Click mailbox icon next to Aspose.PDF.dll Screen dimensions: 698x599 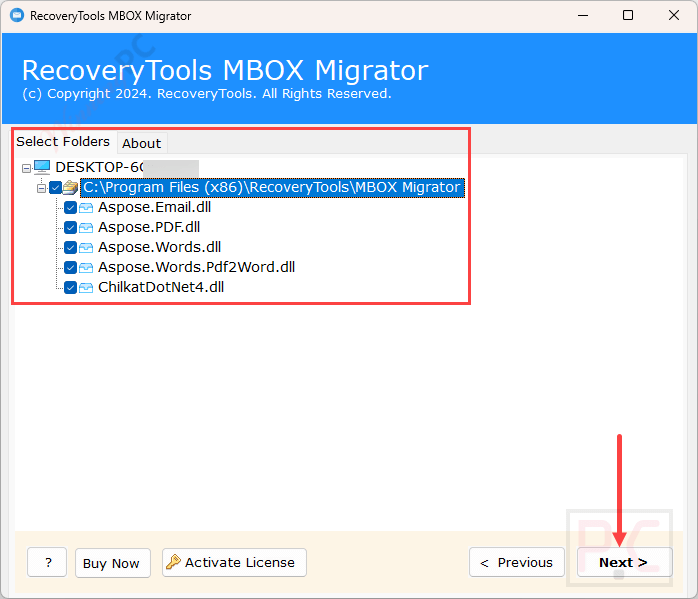86,227
